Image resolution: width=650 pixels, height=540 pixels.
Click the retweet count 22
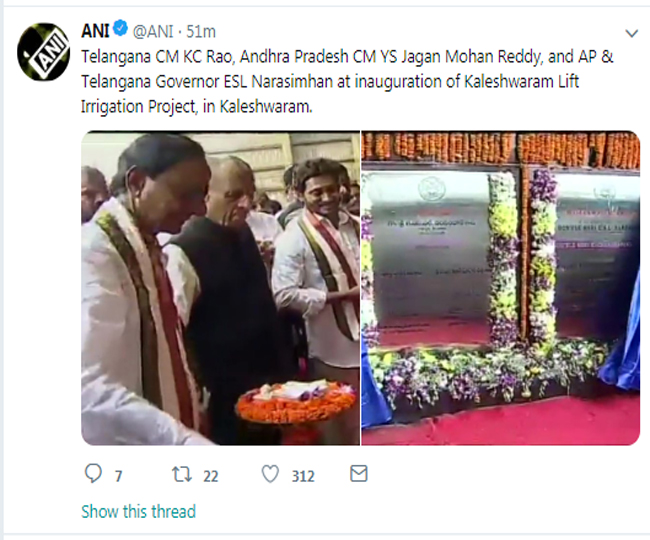[x=211, y=476]
